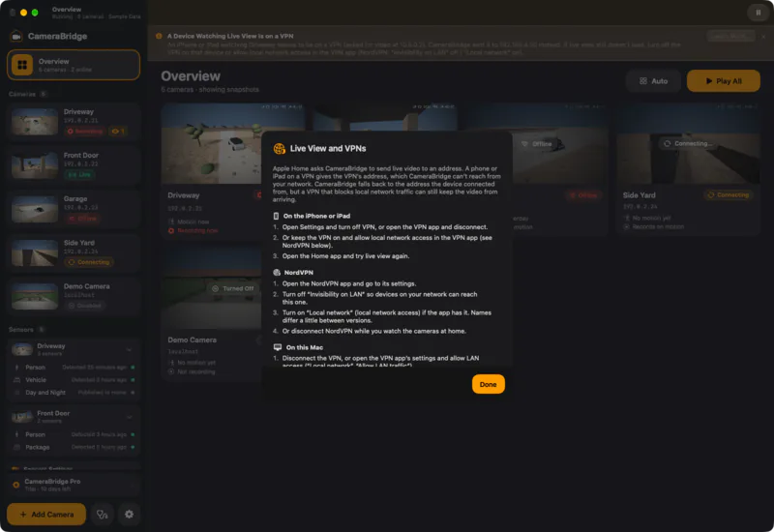Select the Person sensor under Driveway sensors

(74, 368)
